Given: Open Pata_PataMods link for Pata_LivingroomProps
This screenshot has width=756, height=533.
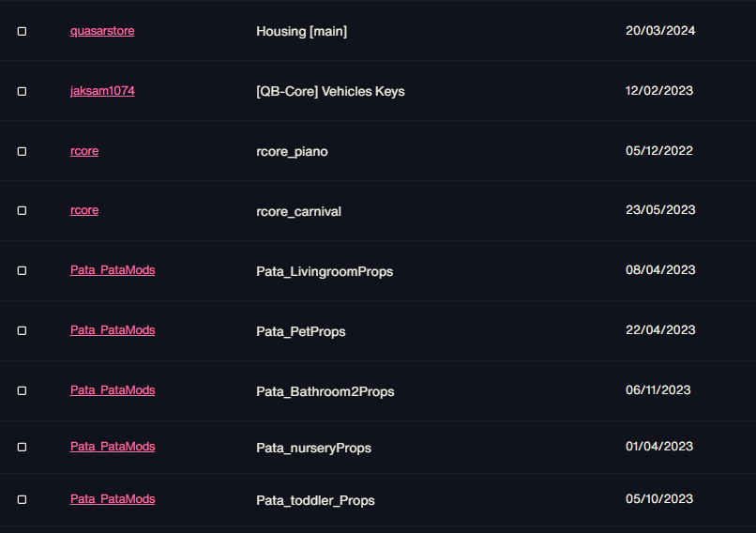Looking at the screenshot, I should [113, 270].
